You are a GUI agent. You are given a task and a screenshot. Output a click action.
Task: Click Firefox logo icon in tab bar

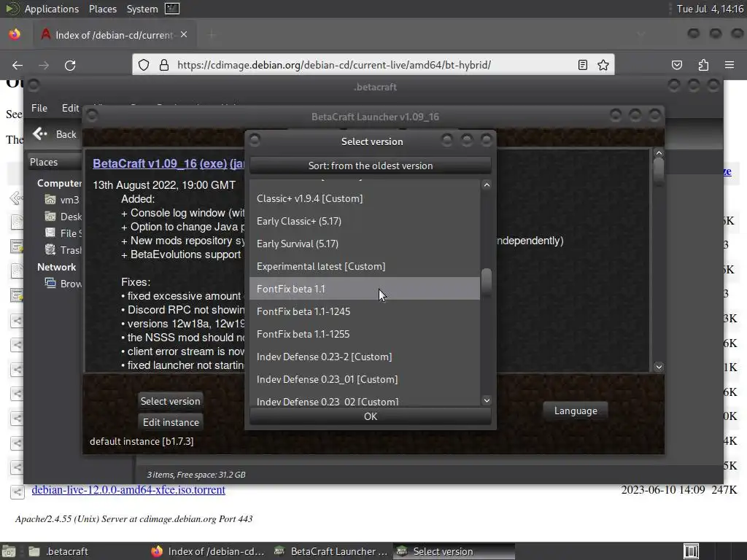coord(15,35)
